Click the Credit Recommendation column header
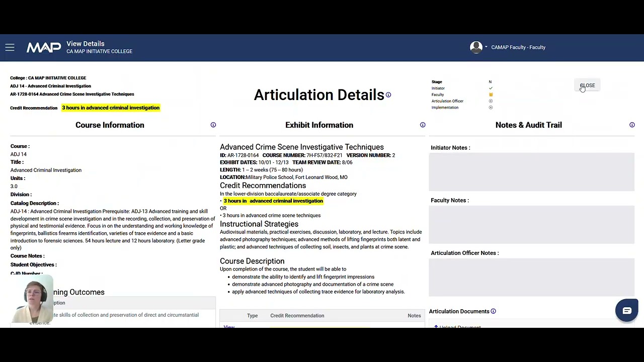This screenshot has width=644, height=362. [297, 316]
